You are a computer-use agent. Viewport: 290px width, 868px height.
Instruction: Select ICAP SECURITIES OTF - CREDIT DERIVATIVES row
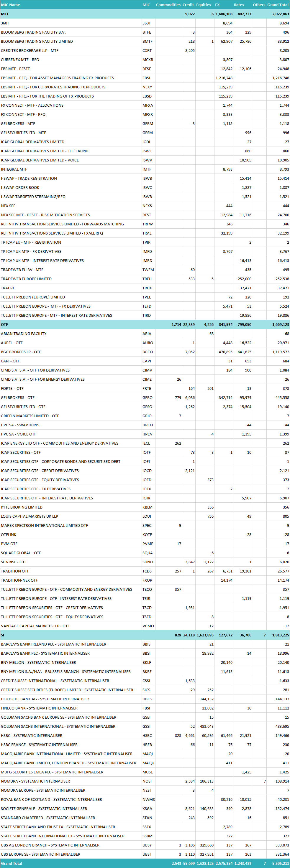click(x=145, y=471)
